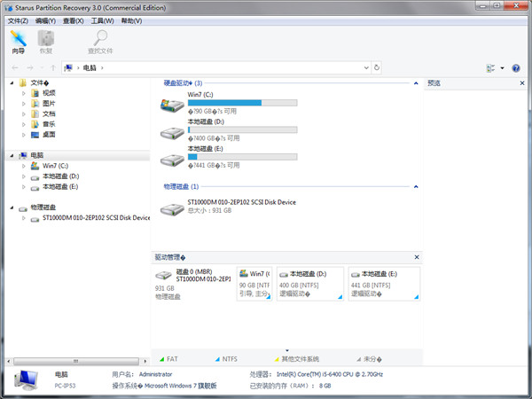Select 本地磁盘 (E:) in left tree
This screenshot has height=399, width=532.
click(x=60, y=186)
